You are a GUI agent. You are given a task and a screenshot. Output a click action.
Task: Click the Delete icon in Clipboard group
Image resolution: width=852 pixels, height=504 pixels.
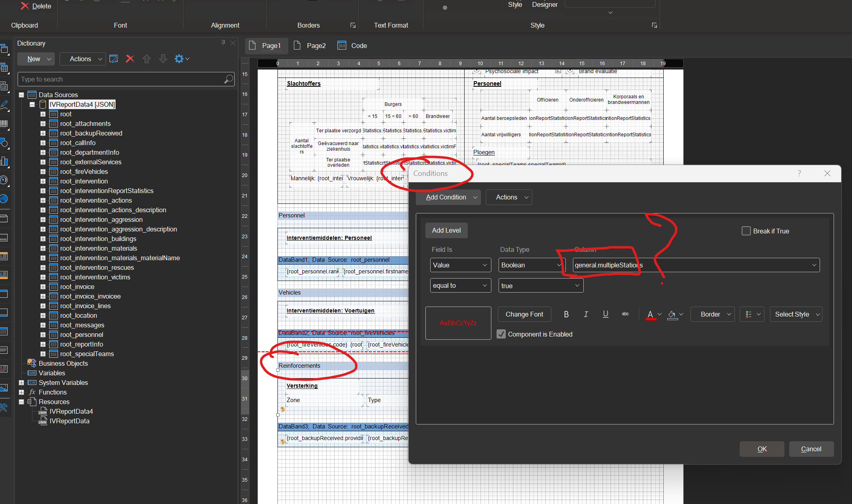(25, 6)
